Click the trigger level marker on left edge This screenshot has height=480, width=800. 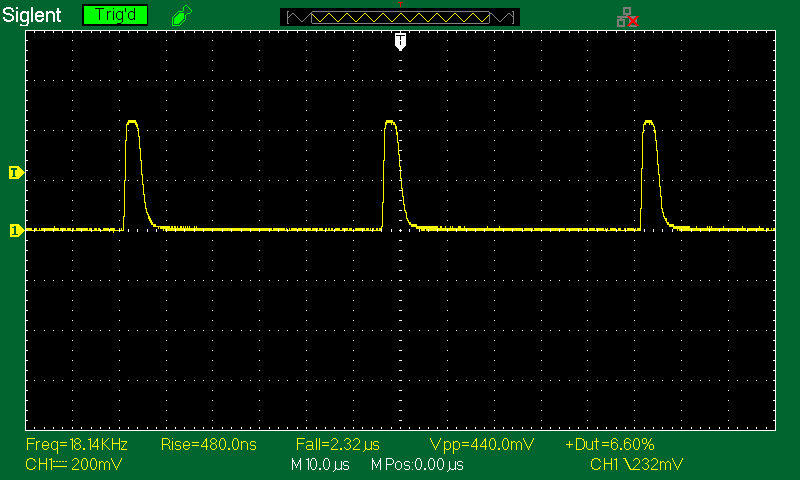pyautogui.click(x=15, y=173)
